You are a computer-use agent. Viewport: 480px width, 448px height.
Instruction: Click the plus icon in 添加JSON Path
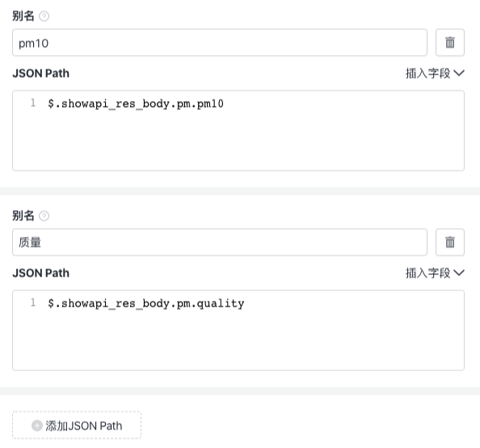[x=37, y=425]
